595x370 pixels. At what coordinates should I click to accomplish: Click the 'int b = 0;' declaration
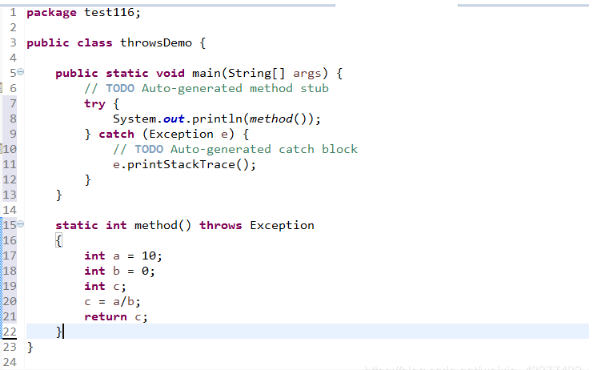click(x=120, y=271)
